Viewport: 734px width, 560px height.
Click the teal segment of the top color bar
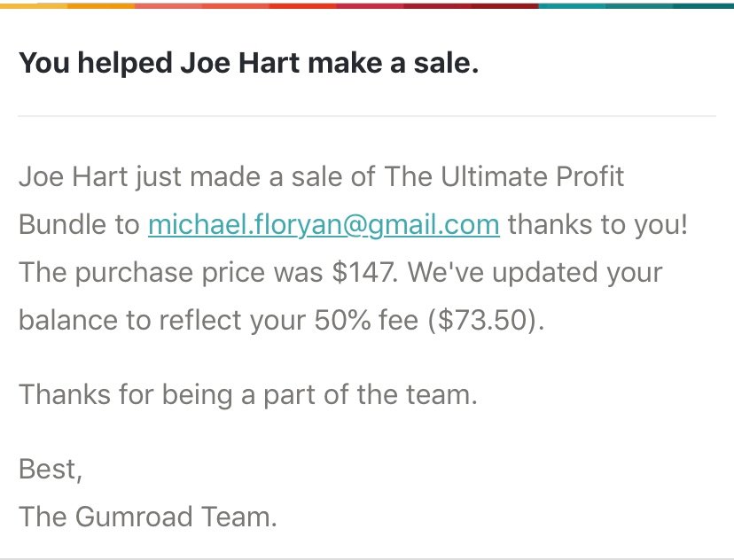click(573, 5)
